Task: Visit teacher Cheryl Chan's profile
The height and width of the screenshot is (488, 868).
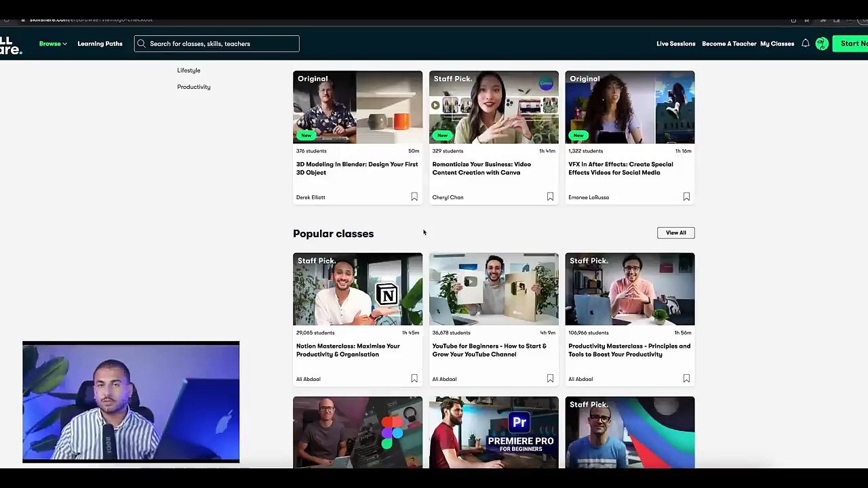Action: 448,197
